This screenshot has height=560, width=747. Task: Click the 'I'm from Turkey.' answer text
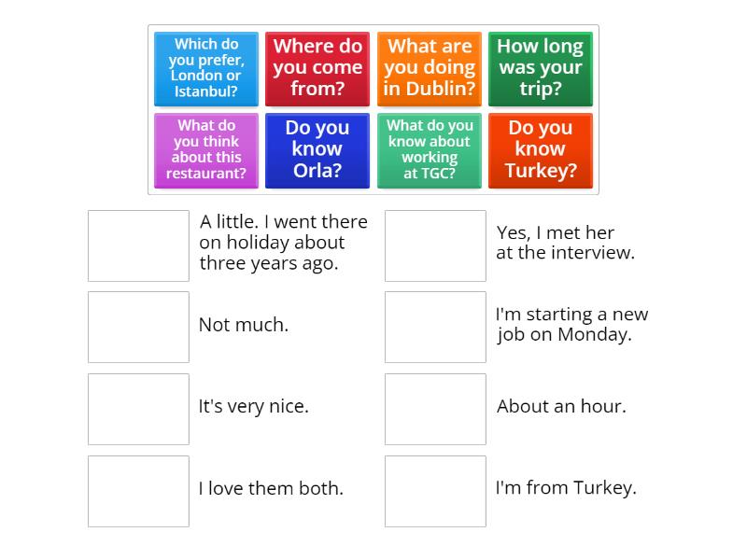[566, 487]
